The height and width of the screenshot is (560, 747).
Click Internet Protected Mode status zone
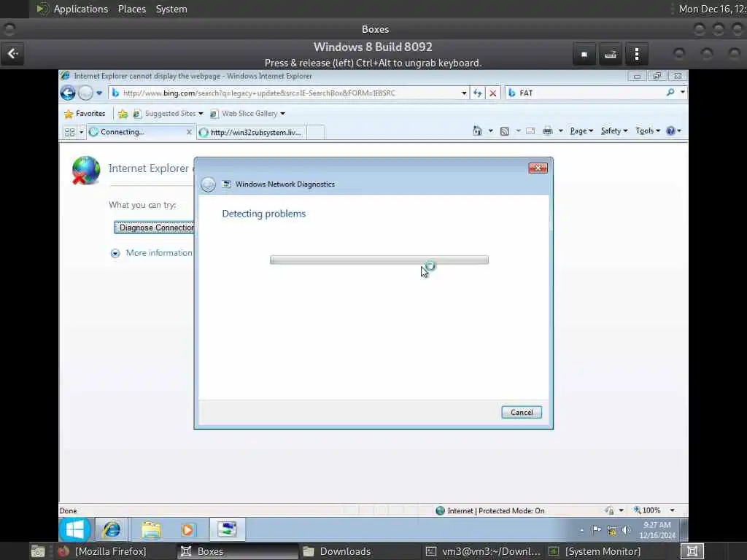(x=490, y=510)
